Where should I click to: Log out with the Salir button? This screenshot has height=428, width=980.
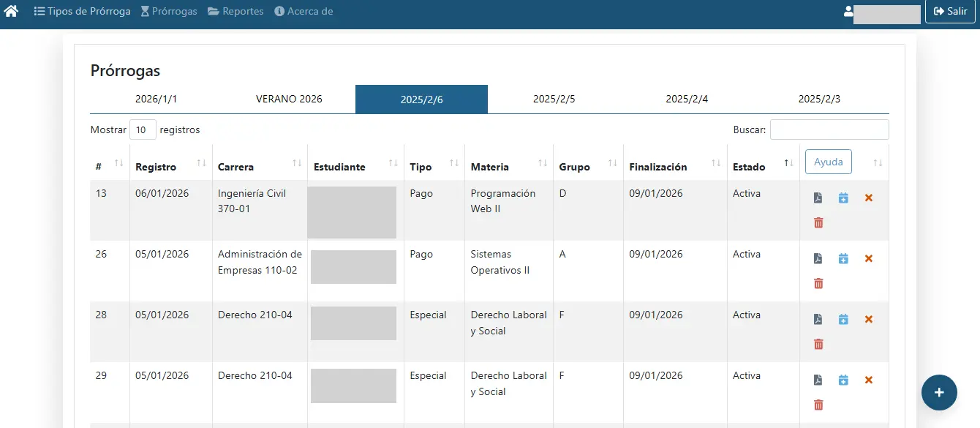click(x=951, y=12)
